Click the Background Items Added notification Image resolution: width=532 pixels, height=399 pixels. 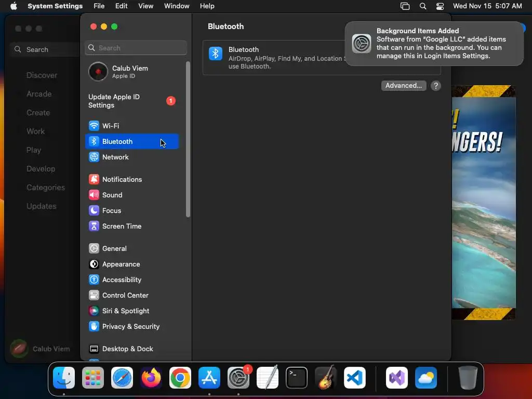(434, 44)
